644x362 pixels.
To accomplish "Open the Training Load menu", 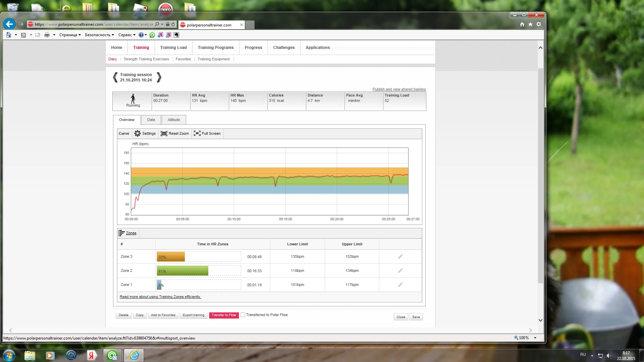I will tap(173, 48).
